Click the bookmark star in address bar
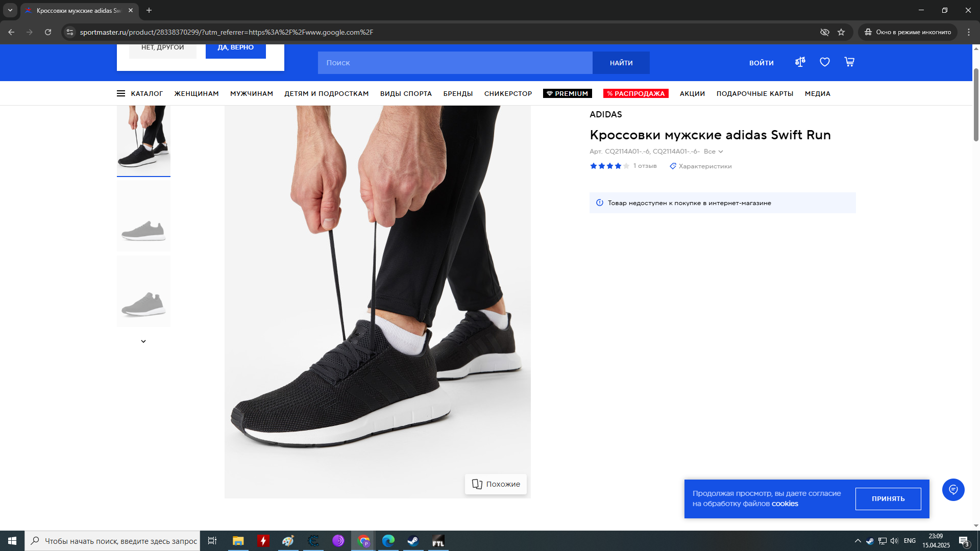The width and height of the screenshot is (980, 551). click(841, 32)
